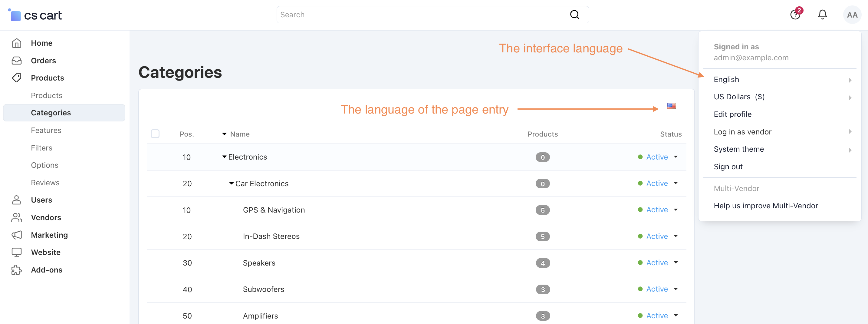The width and height of the screenshot is (868, 324).
Task: Click the Active status of Electronics
Action: (657, 157)
